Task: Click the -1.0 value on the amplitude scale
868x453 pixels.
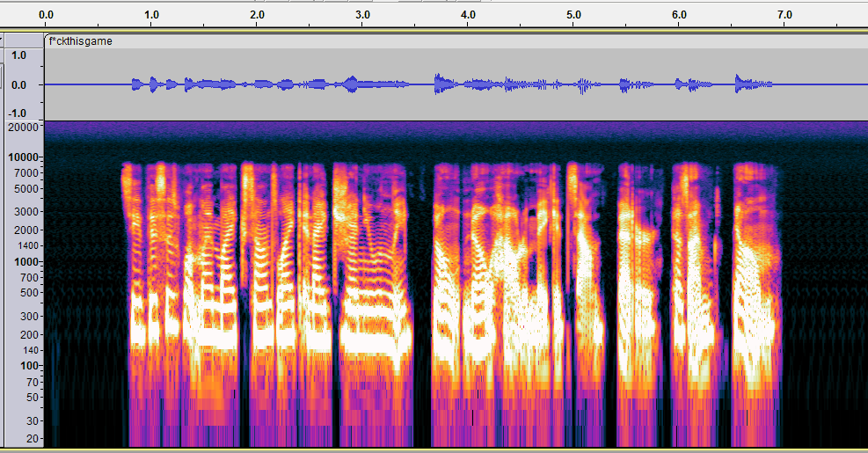Action: point(18,113)
